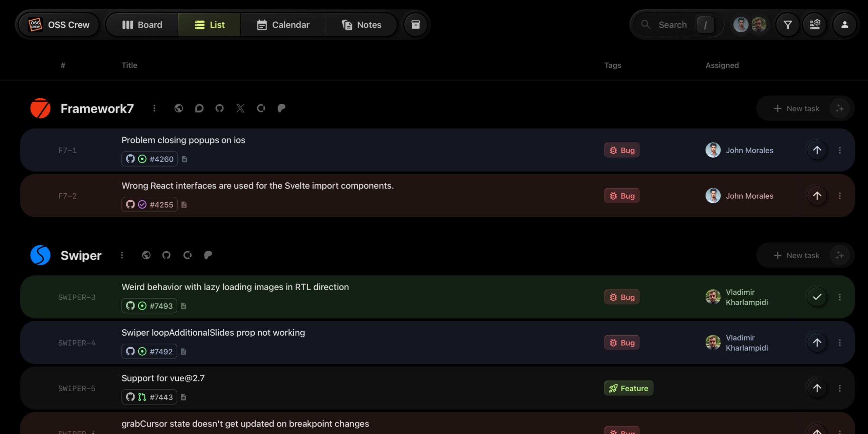Toggle the completed checkmark on SWIPER-3

pyautogui.click(x=817, y=297)
